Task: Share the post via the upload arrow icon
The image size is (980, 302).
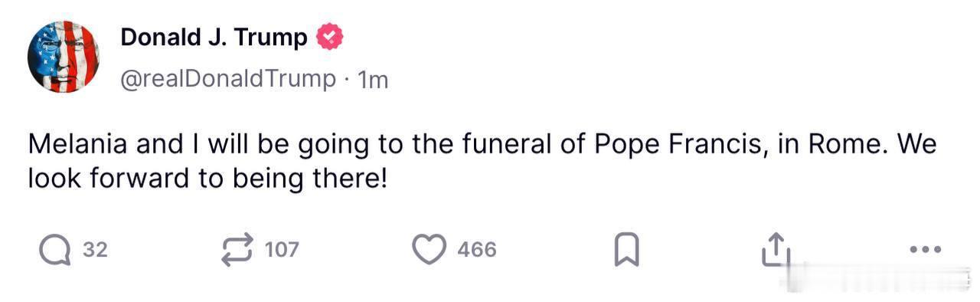Action: tap(775, 249)
